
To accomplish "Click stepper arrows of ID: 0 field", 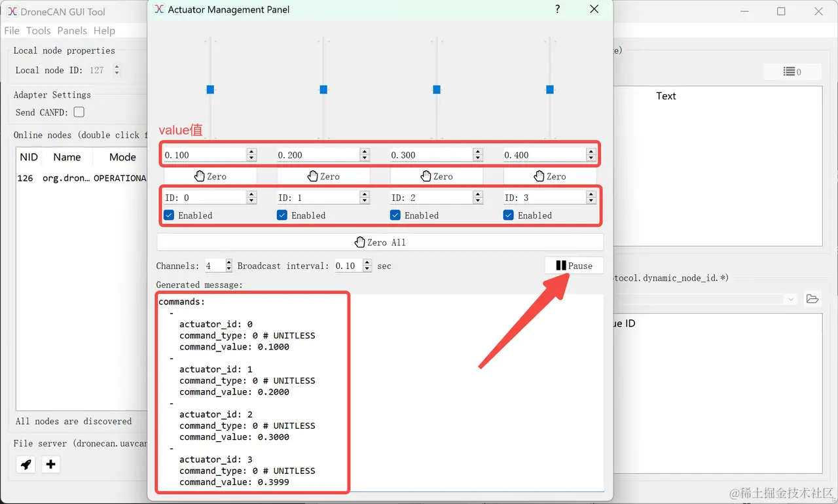I will tap(251, 198).
